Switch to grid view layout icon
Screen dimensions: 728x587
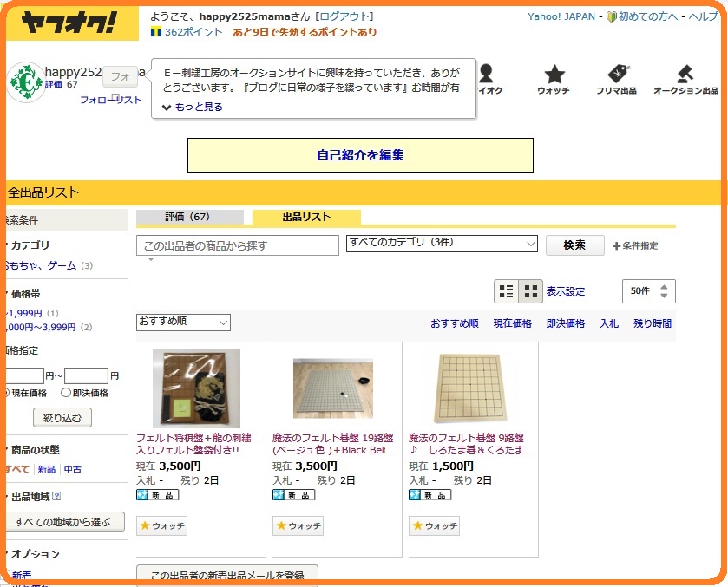tap(531, 291)
